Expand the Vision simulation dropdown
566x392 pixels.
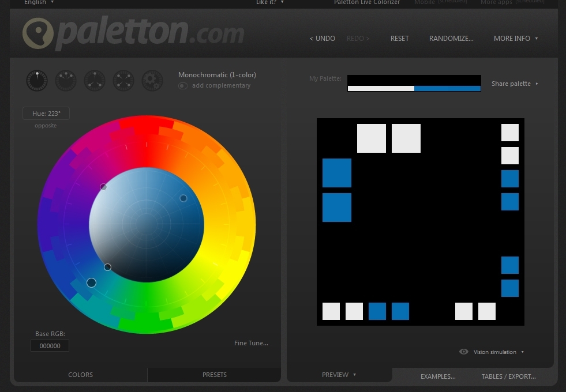(x=498, y=352)
